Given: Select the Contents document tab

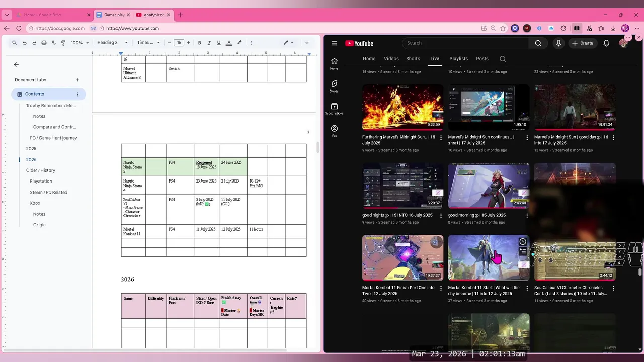Looking at the screenshot, I should click(x=48, y=94).
